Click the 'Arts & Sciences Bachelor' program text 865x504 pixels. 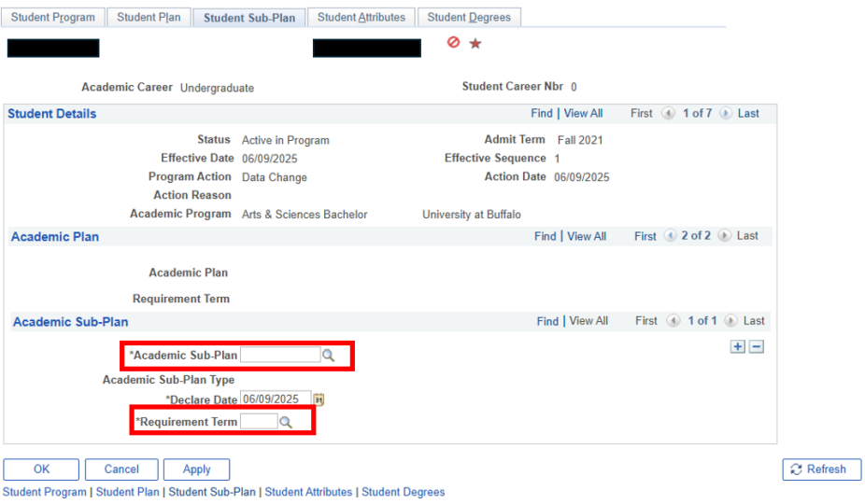click(305, 215)
